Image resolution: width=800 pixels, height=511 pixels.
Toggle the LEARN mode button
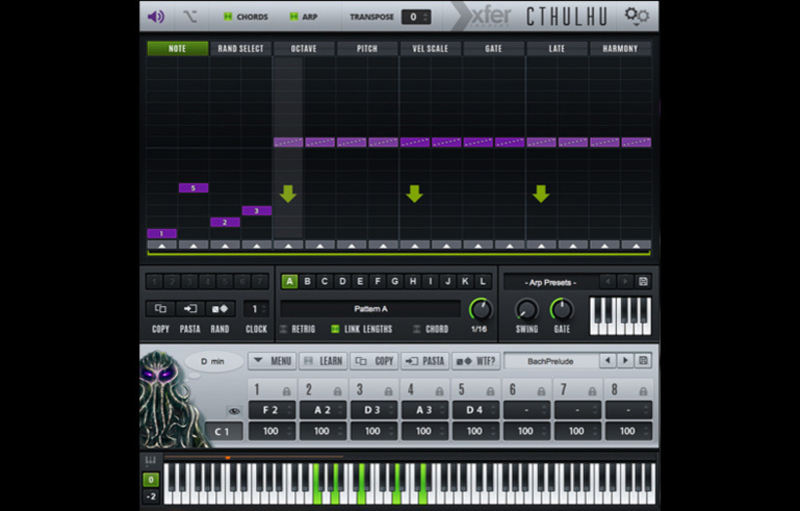323,361
